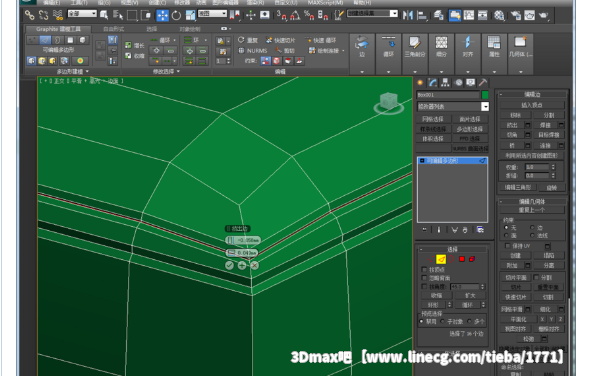Click the caddy Apply and Continue plus
The image size is (603, 376).
pos(242,265)
